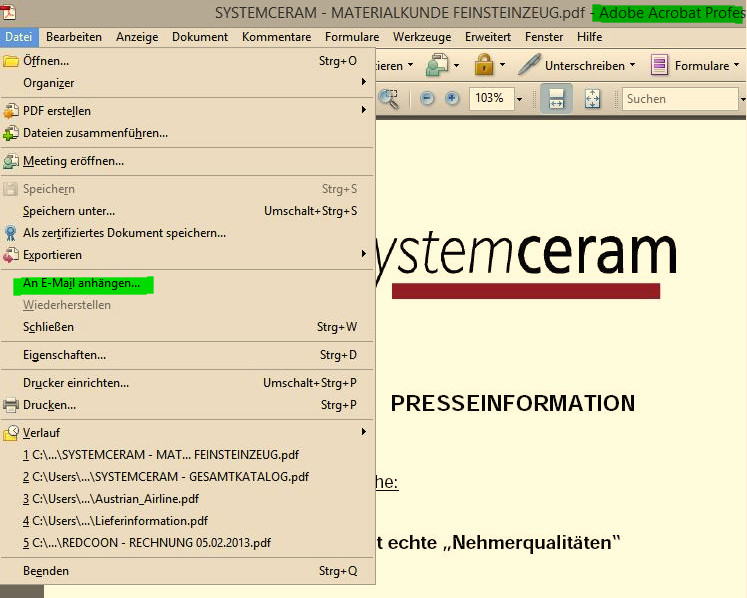The image size is (747, 598).
Task: Choose Drucken... menu entry
Action: [x=187, y=405]
